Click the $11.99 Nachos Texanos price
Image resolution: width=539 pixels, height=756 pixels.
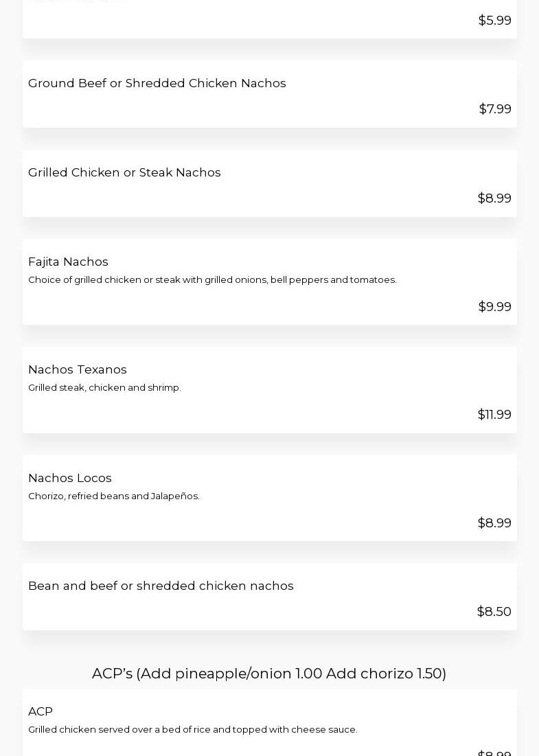[x=494, y=415]
